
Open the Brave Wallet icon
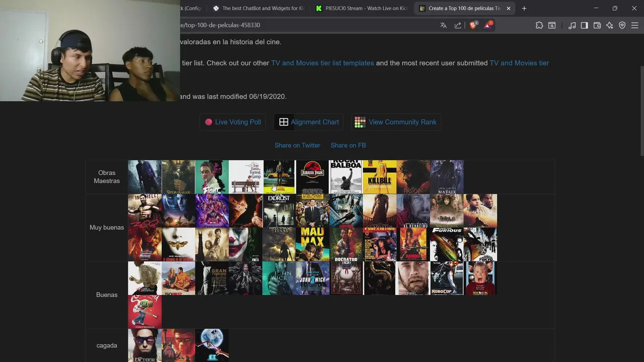click(x=597, y=25)
